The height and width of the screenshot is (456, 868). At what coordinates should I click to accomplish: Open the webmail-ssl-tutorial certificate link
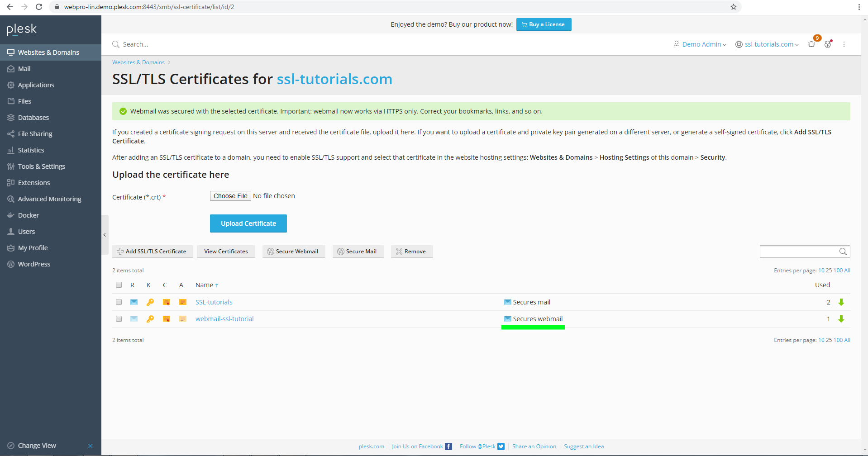tap(224, 319)
